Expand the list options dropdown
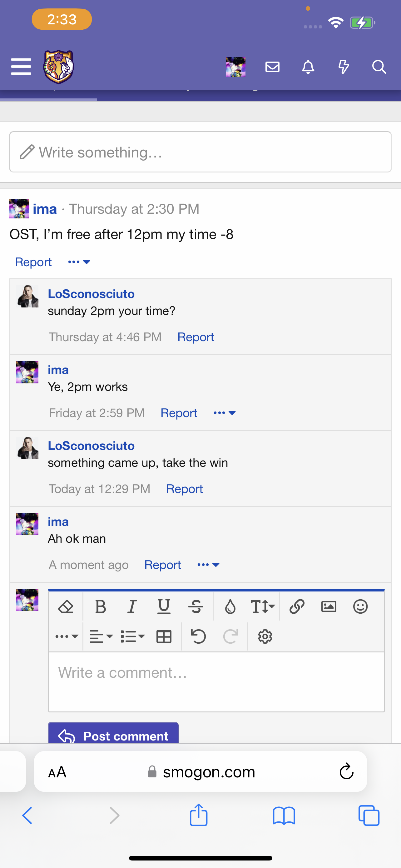This screenshot has width=401, height=868. (x=133, y=636)
